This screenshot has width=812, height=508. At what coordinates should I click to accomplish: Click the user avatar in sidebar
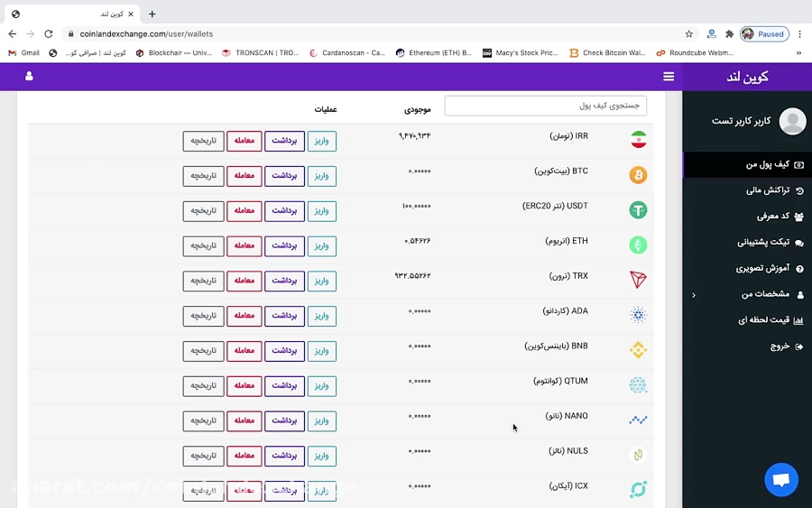[x=792, y=121]
